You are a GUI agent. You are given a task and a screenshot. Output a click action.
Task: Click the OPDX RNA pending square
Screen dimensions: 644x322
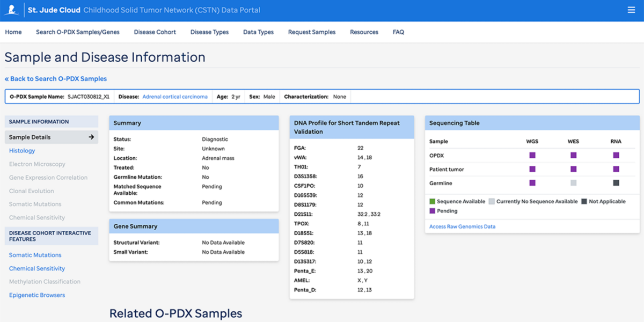[x=616, y=155]
